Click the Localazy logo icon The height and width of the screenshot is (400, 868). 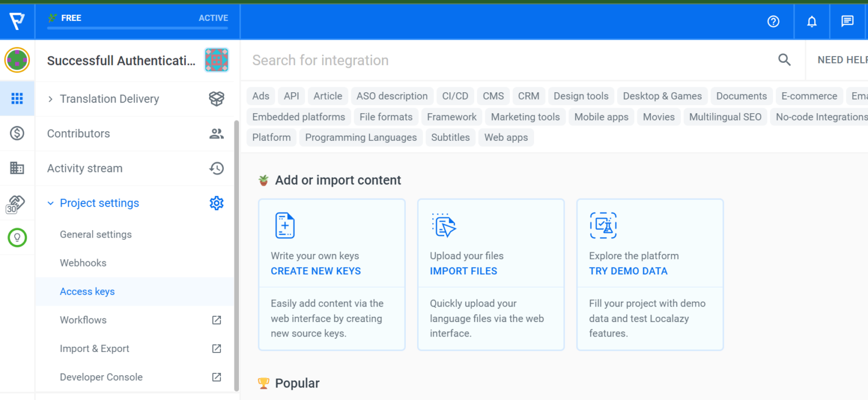(17, 21)
